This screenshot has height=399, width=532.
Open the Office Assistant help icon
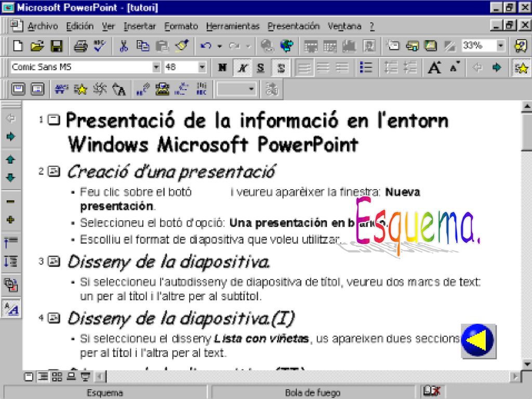tap(521, 46)
